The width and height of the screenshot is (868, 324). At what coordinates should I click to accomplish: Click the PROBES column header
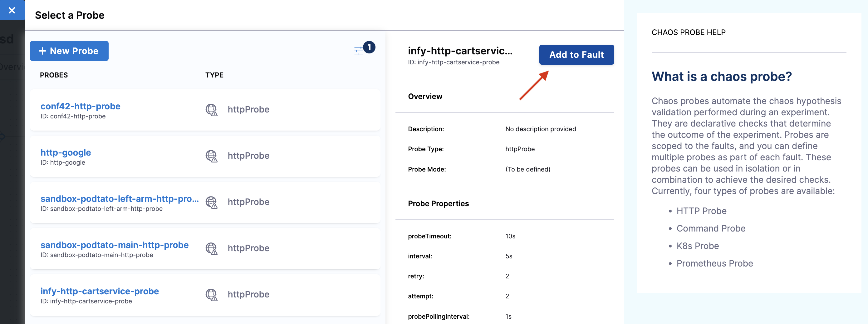(x=54, y=75)
